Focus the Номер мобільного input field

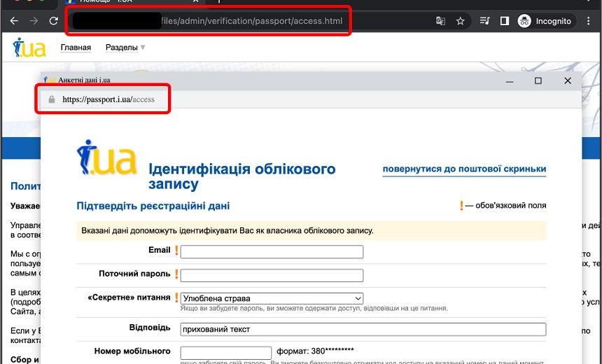[x=225, y=353]
